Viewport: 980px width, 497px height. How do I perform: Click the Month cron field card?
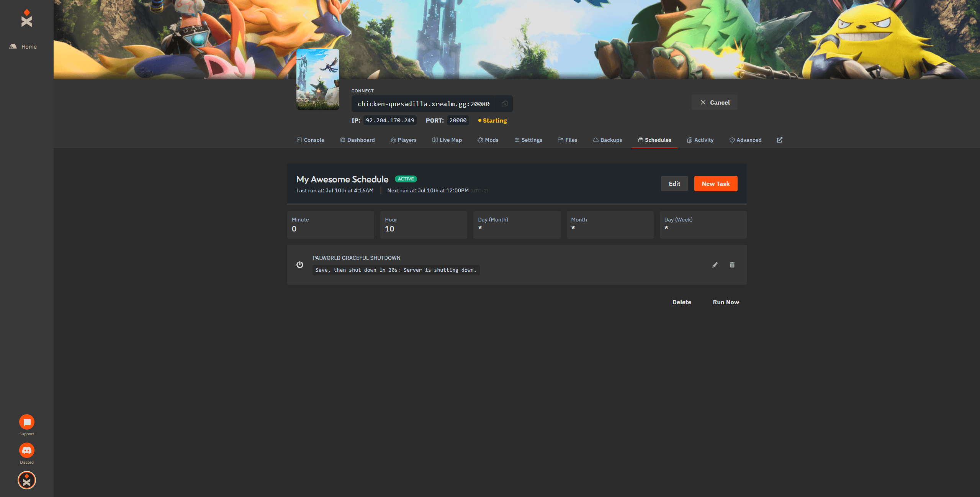click(x=610, y=225)
